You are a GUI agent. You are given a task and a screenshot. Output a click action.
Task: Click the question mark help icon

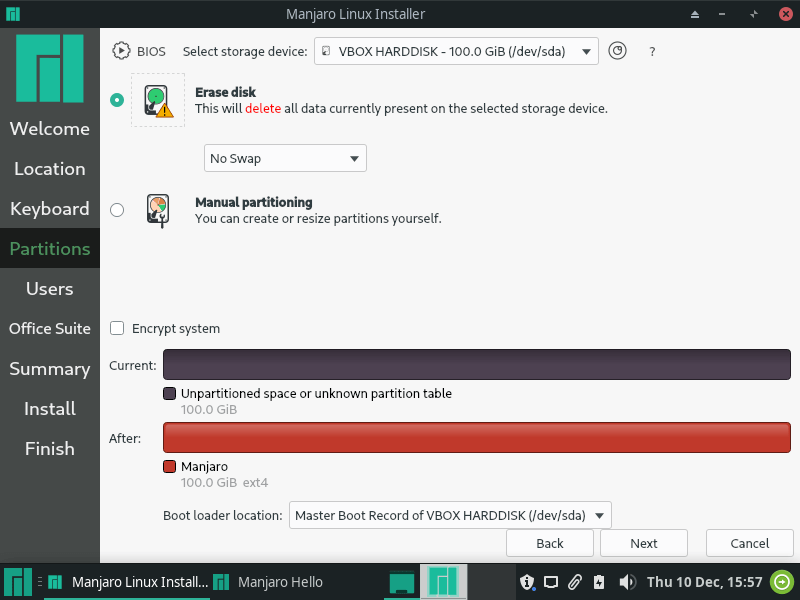point(652,52)
